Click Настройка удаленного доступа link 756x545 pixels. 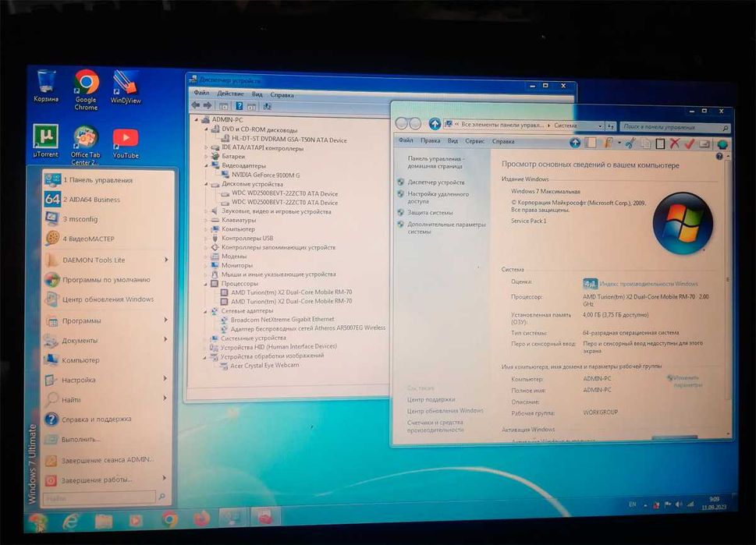tap(438, 197)
